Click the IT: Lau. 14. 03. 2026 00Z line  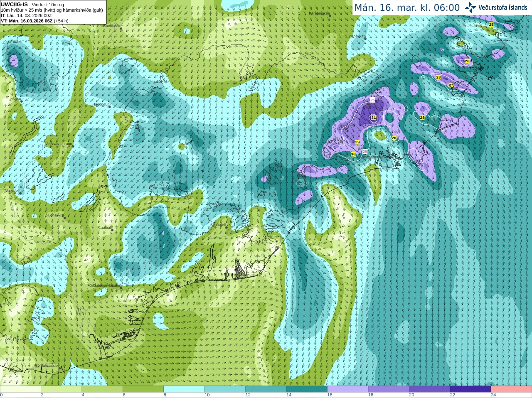[x=26, y=15]
